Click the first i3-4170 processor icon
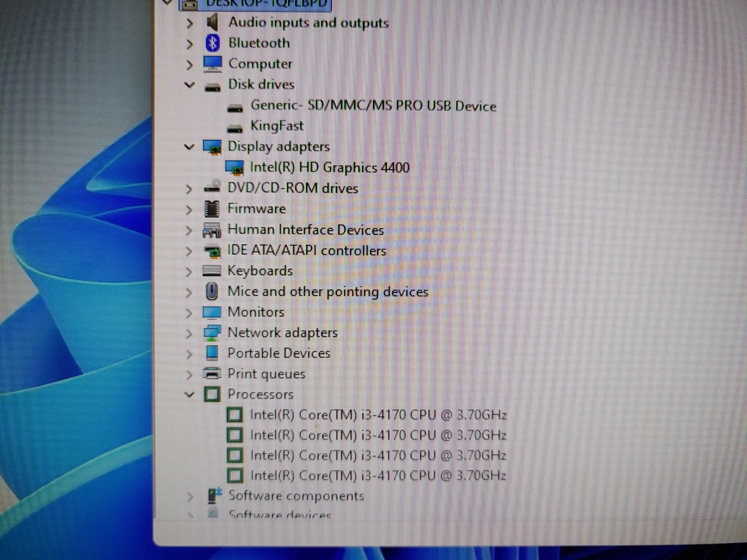The image size is (747, 560). [235, 415]
